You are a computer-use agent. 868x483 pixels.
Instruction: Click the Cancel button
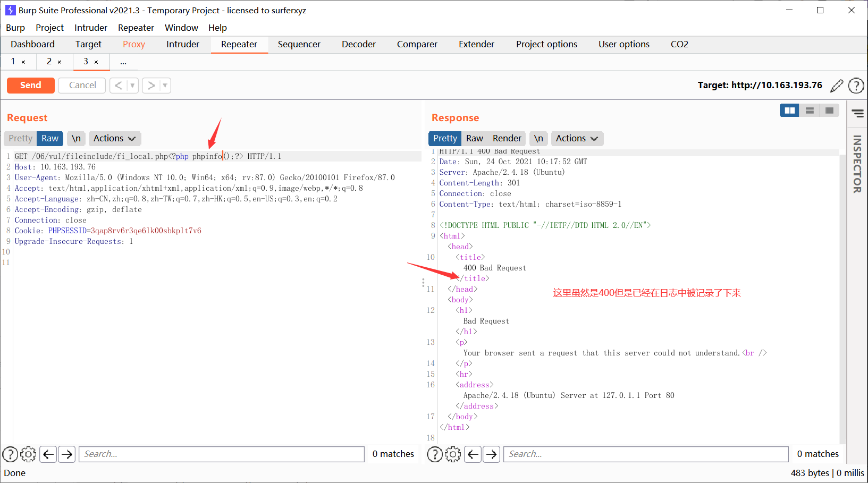pyautogui.click(x=82, y=86)
